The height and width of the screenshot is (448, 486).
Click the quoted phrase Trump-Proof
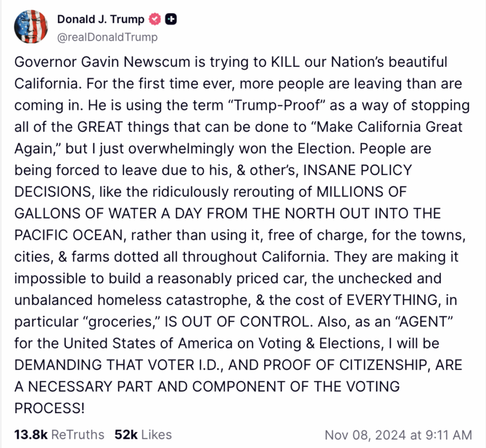point(277,105)
